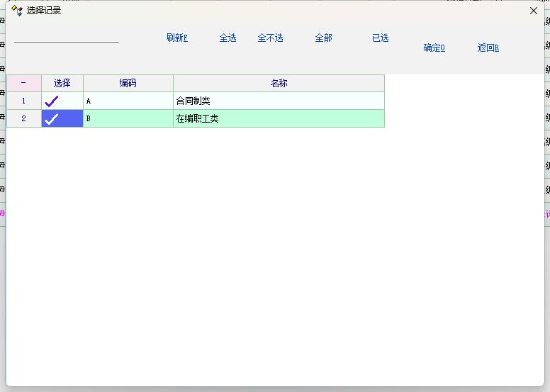Collapse the grid using the minus header cell

[23, 84]
